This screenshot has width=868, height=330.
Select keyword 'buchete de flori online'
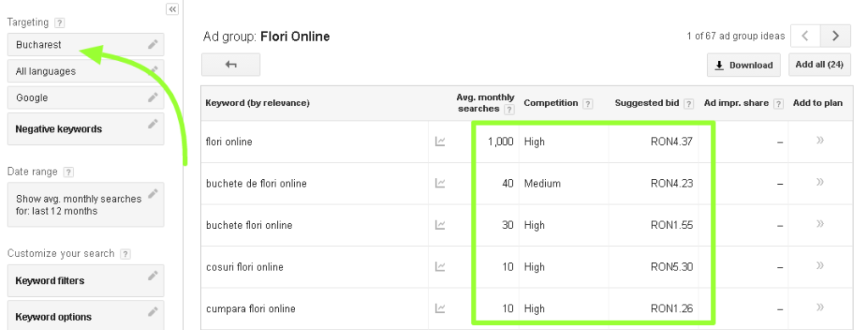pyautogui.click(x=256, y=183)
